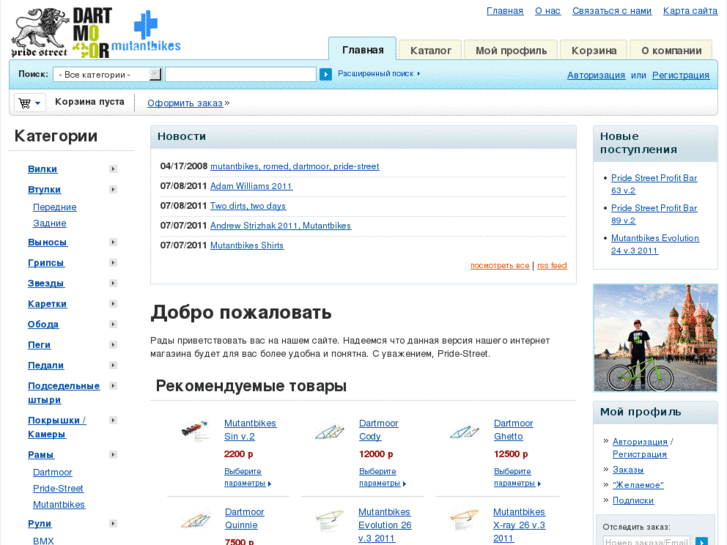Viewport: 727px width, 545px height.
Task: Open the Корзина tab
Action: [593, 51]
